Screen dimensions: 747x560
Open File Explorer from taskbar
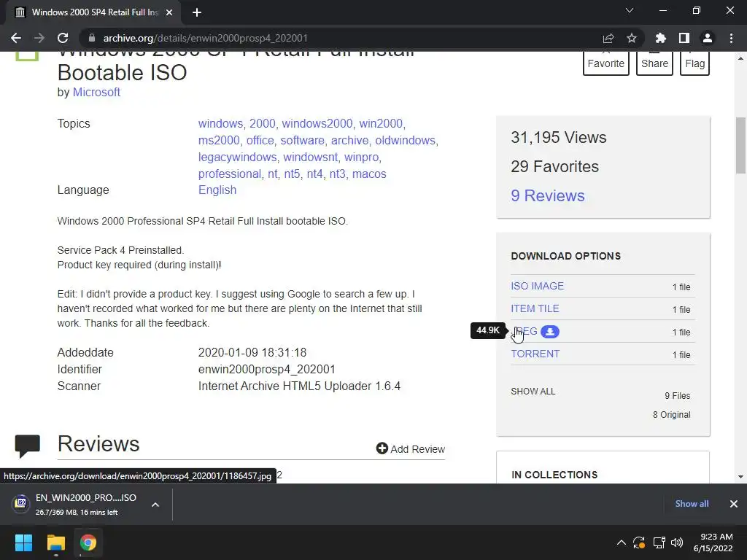(55, 542)
